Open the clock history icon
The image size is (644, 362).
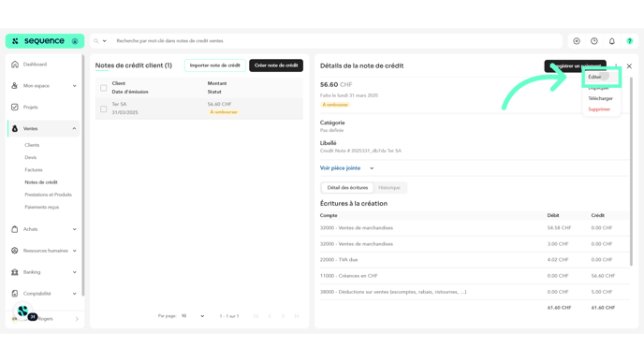594,41
